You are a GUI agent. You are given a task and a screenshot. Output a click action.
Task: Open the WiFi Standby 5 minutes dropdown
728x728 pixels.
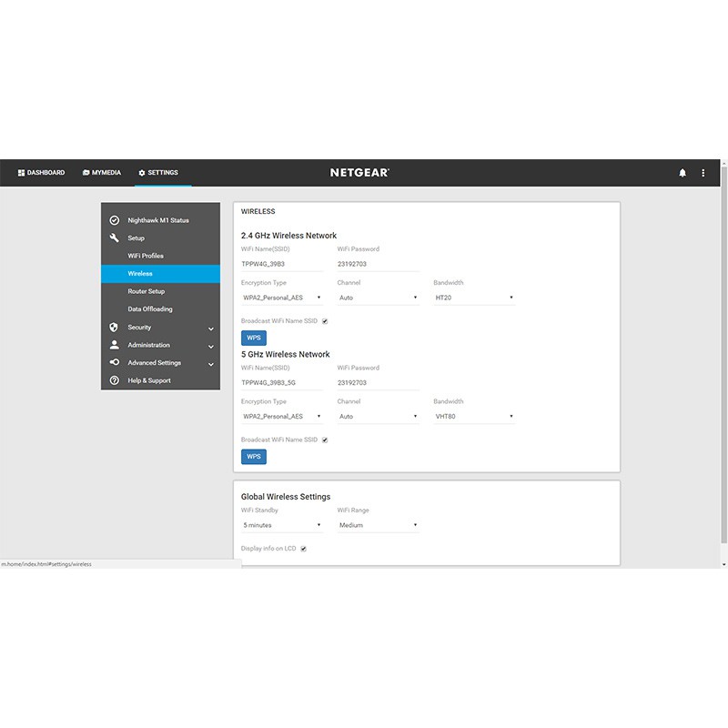click(282, 525)
